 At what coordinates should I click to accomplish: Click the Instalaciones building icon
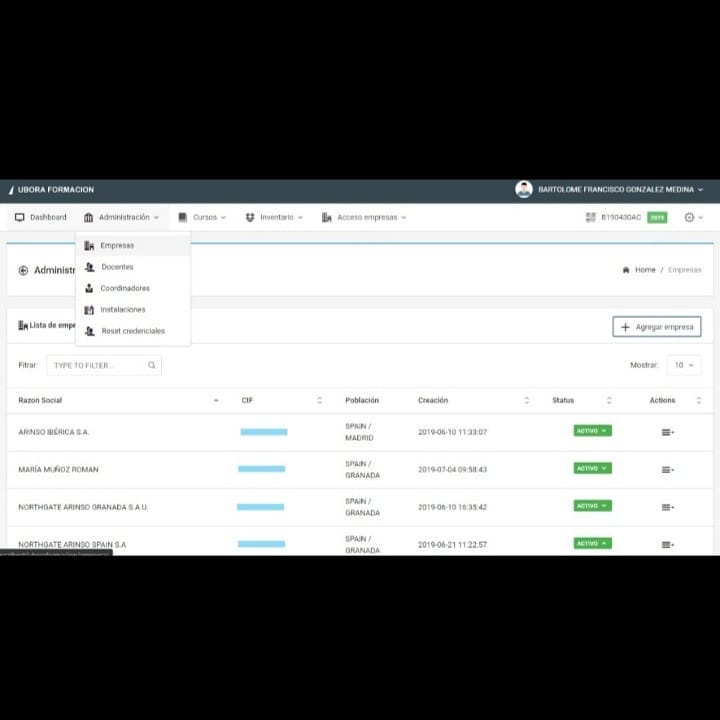(89, 309)
